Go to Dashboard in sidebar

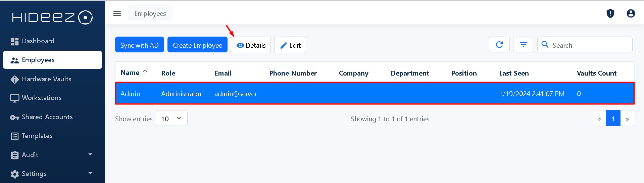(38, 41)
